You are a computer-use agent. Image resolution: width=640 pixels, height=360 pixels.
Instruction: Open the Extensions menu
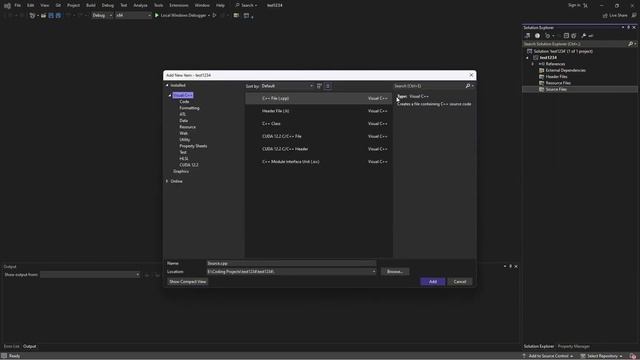point(179,5)
